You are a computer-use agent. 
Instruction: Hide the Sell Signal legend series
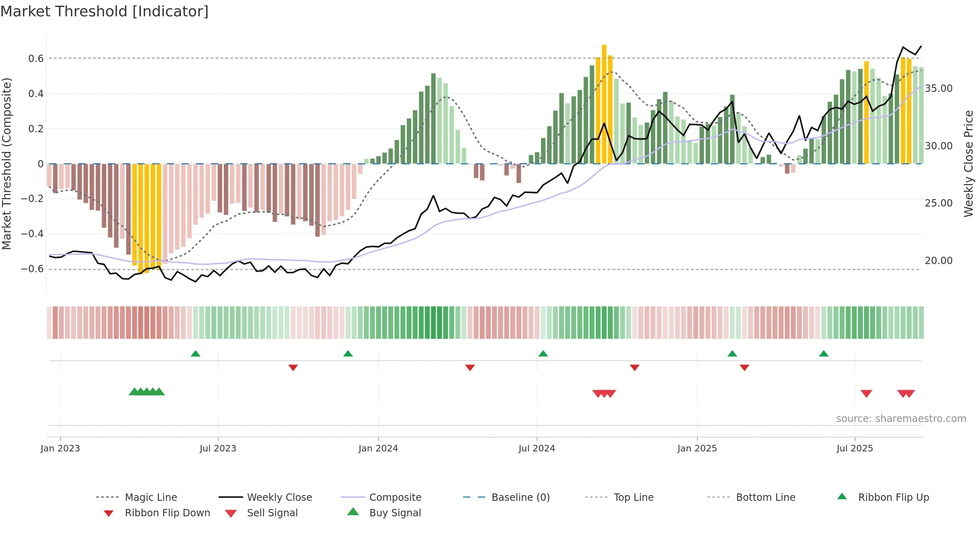point(261,513)
